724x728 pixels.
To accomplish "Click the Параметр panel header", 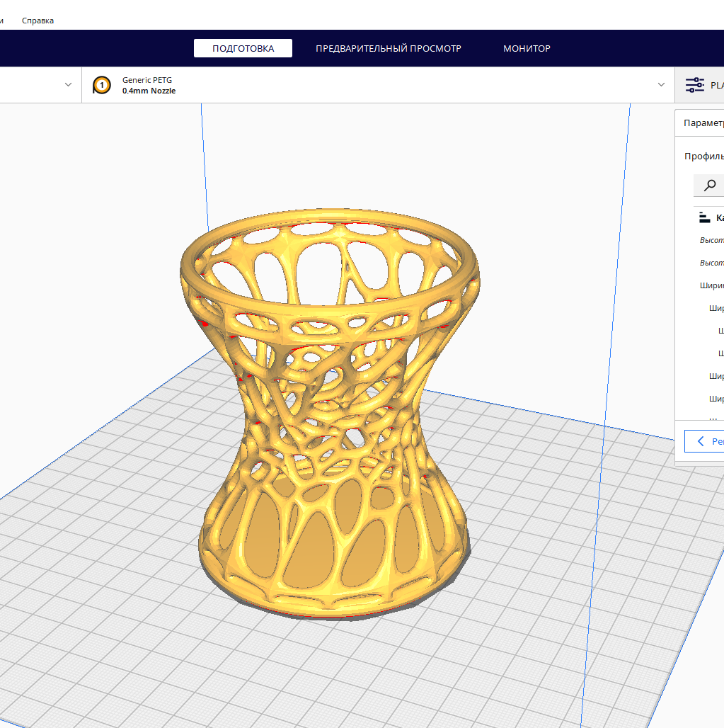I will [703, 123].
